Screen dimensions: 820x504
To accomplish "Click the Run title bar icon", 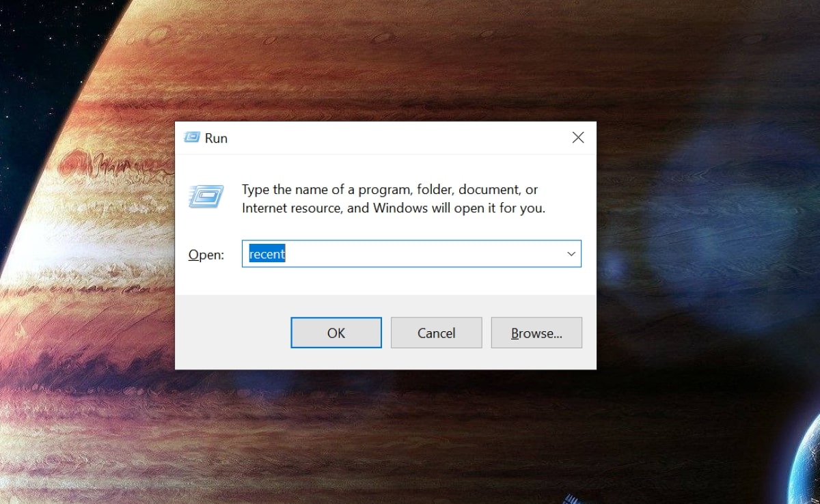I will [x=191, y=138].
